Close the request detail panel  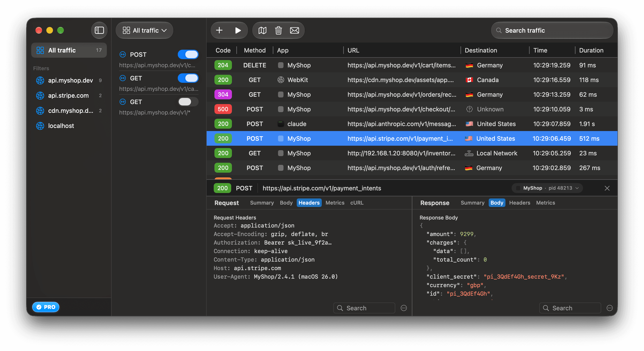click(607, 188)
